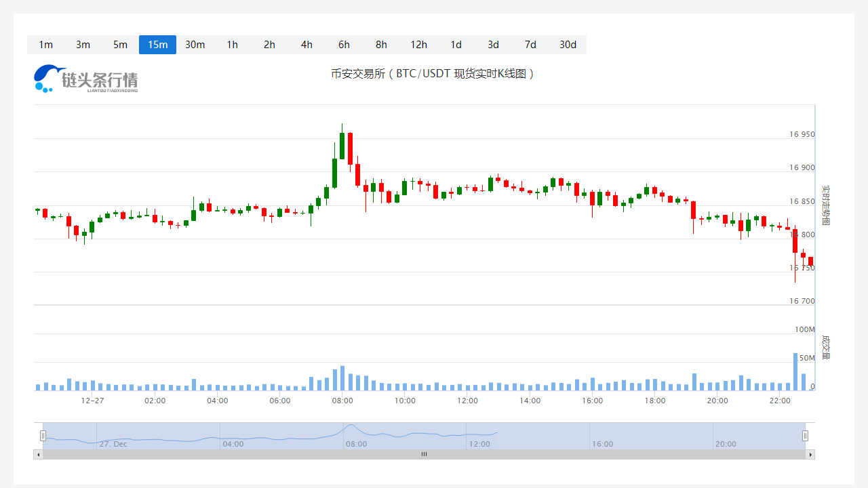Switch to the 1m timeframe
The image size is (868, 488).
45,45
